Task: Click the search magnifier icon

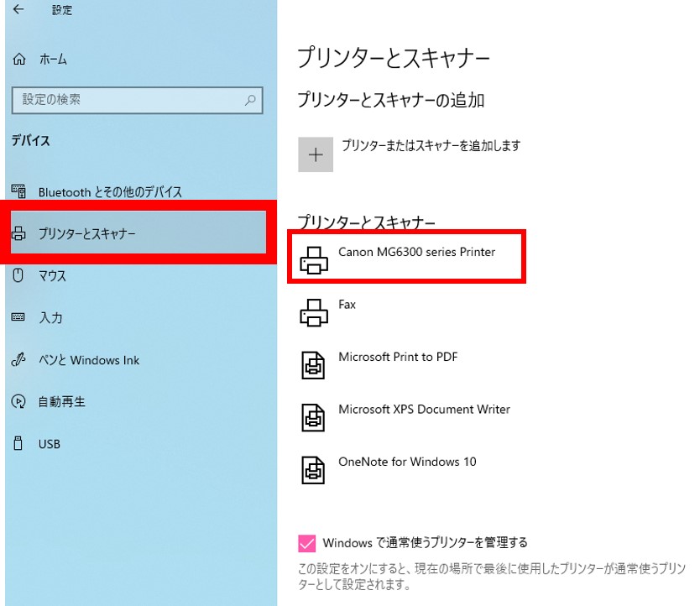Action: (x=250, y=100)
